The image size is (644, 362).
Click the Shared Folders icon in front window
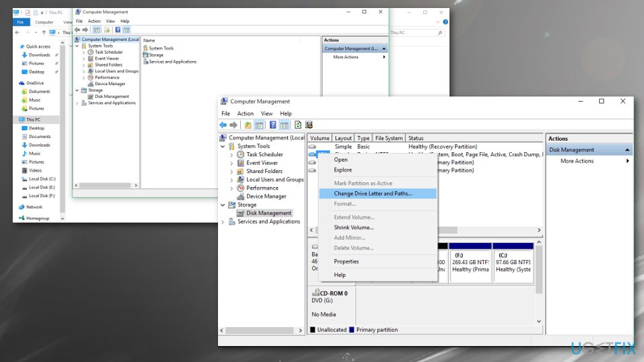pos(241,171)
